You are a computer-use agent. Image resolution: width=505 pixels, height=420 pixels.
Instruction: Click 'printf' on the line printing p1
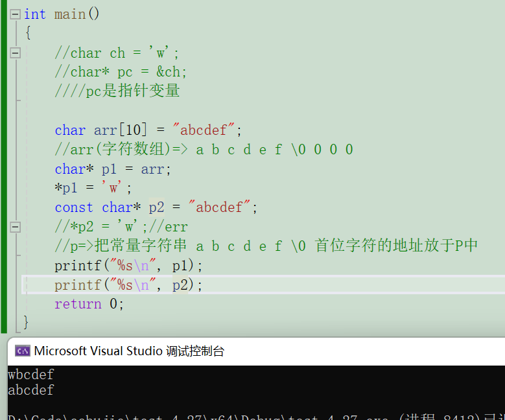point(78,266)
